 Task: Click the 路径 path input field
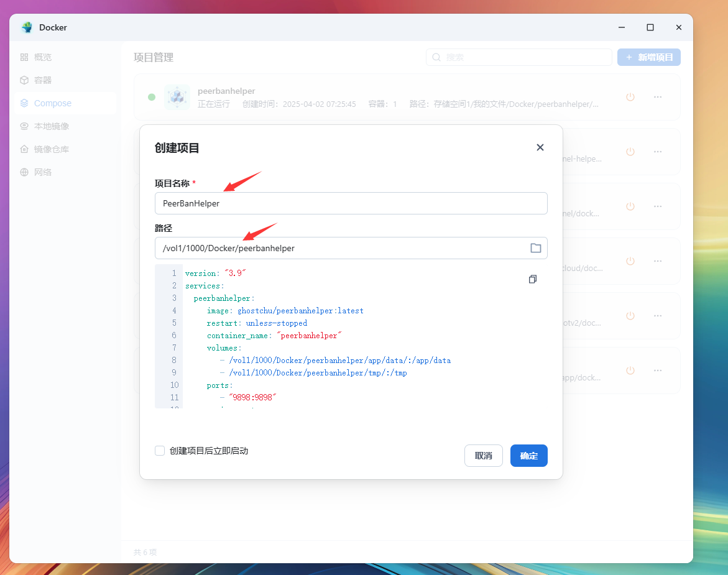coord(351,248)
